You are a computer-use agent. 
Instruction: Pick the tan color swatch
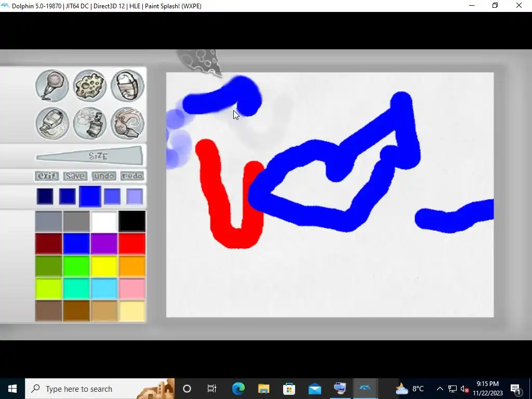click(104, 311)
